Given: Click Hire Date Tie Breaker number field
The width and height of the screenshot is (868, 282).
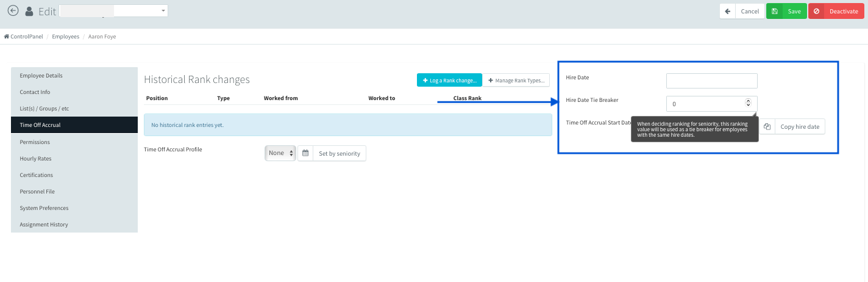Looking at the screenshot, I should (x=711, y=104).
